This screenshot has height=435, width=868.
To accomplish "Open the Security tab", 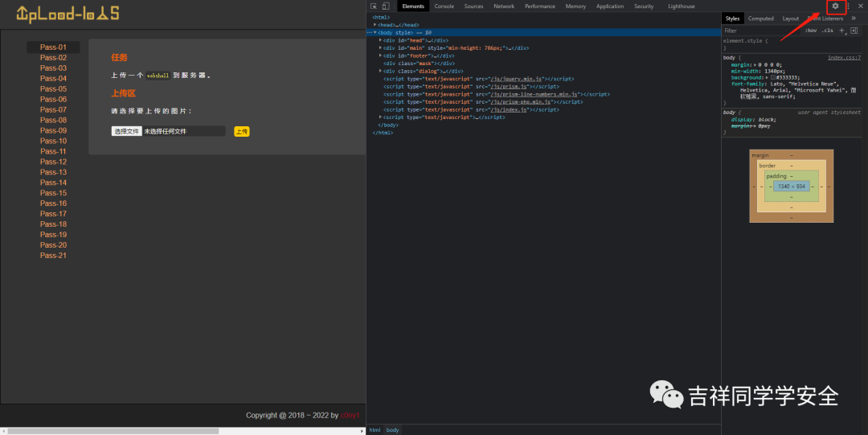I will [x=644, y=6].
